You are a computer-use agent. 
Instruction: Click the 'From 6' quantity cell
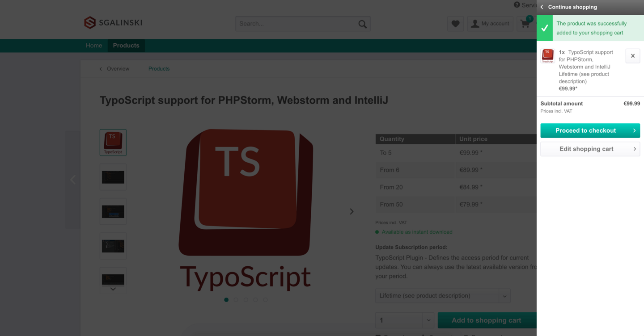415,170
